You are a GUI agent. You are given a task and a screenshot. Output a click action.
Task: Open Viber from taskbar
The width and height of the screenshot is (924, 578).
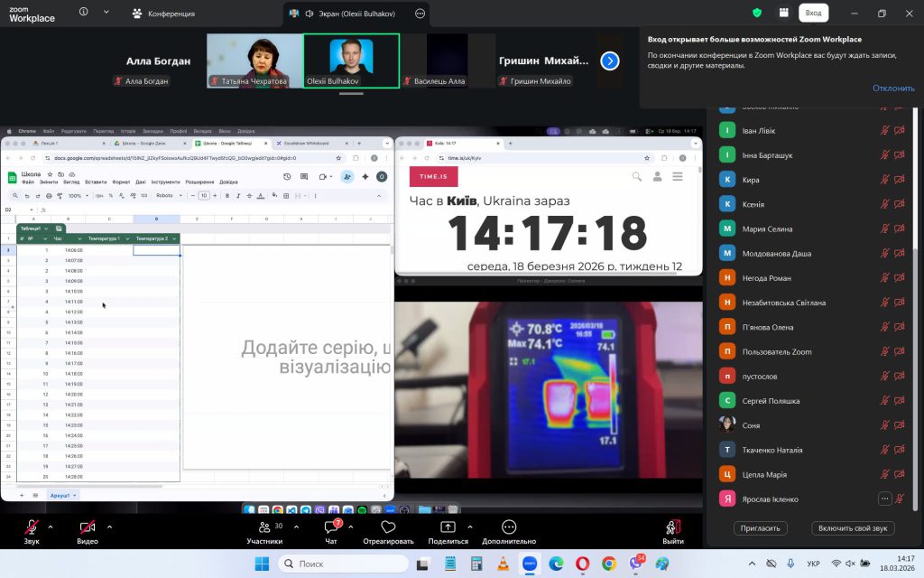point(636,564)
